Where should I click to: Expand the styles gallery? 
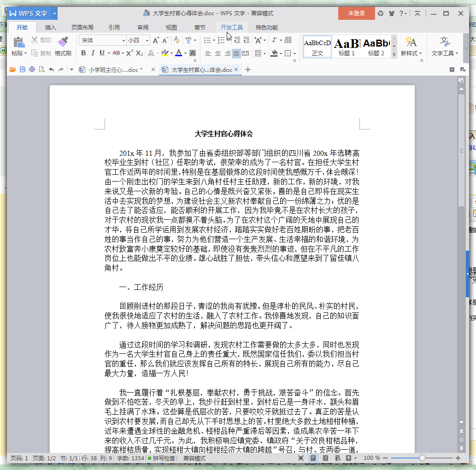[x=394, y=54]
